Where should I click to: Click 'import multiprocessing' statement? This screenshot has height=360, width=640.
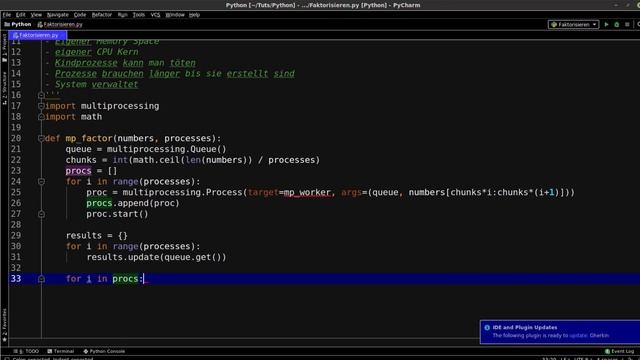[102, 106]
